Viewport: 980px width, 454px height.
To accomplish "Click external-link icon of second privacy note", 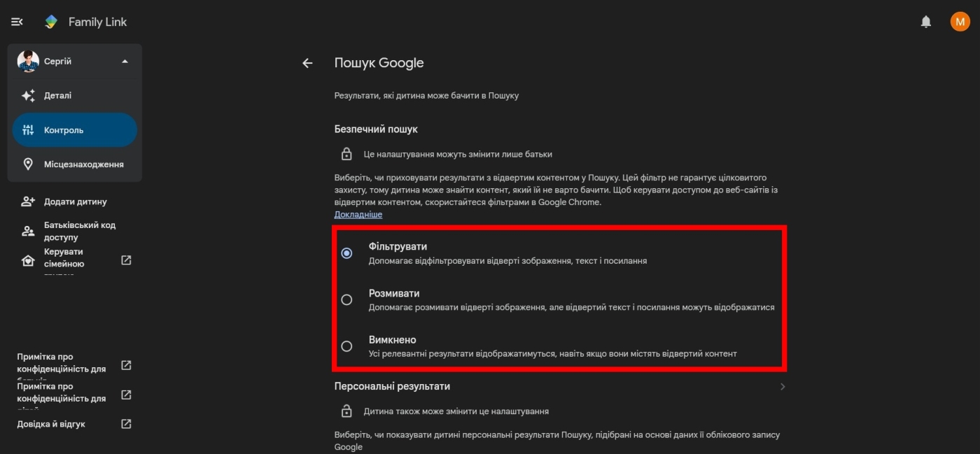I will 126,395.
